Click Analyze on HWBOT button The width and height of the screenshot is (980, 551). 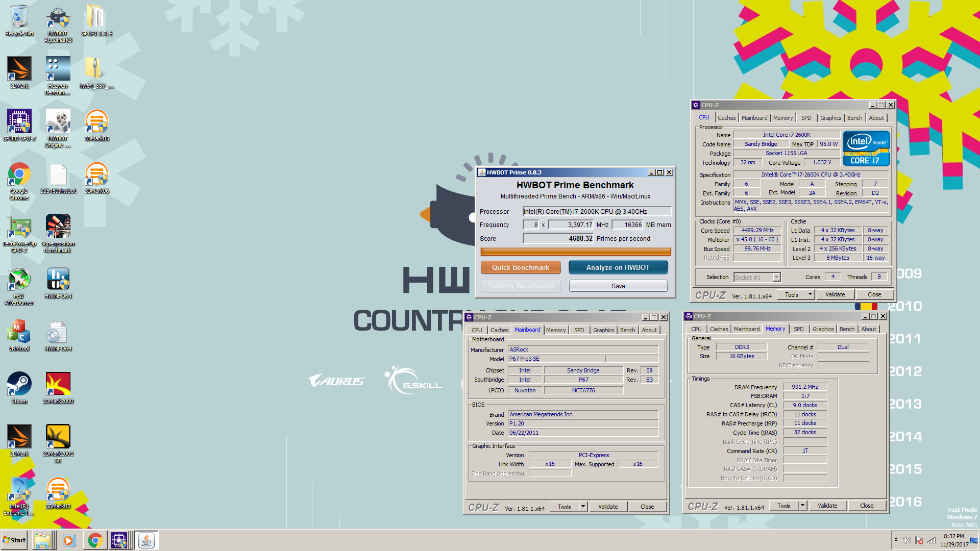click(618, 267)
